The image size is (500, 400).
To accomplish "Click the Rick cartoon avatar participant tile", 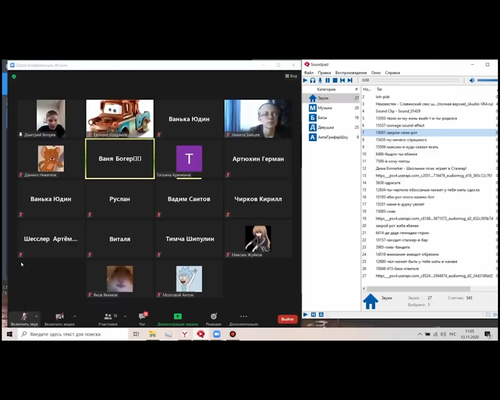I will point(189,279).
